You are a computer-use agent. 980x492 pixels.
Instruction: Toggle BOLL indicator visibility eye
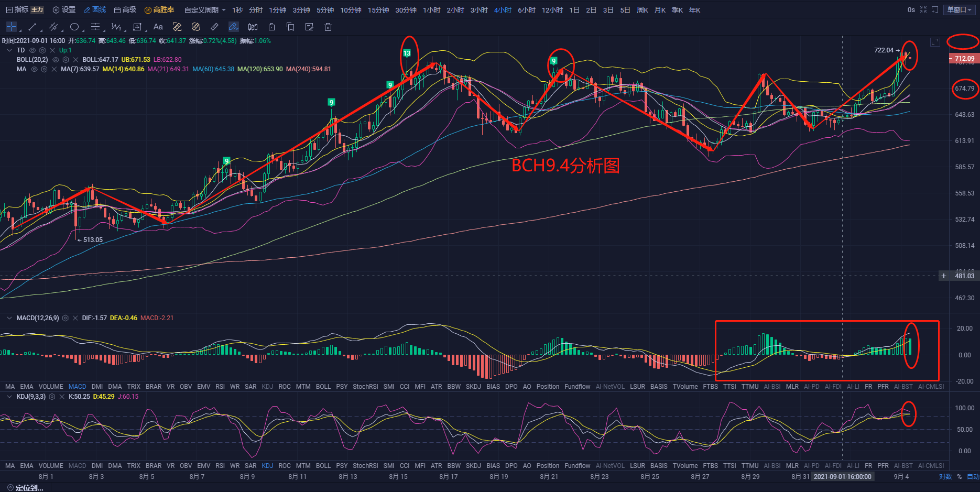point(56,60)
